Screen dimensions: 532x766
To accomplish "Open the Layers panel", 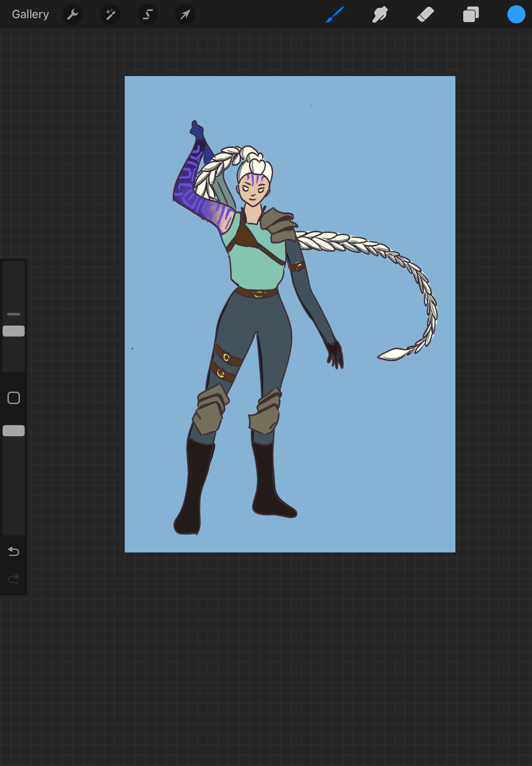I will click(471, 14).
